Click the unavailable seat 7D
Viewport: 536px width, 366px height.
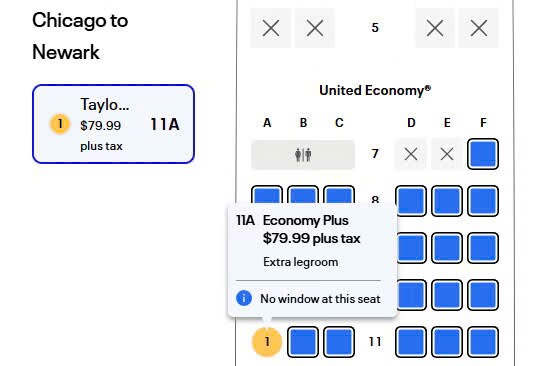click(411, 154)
